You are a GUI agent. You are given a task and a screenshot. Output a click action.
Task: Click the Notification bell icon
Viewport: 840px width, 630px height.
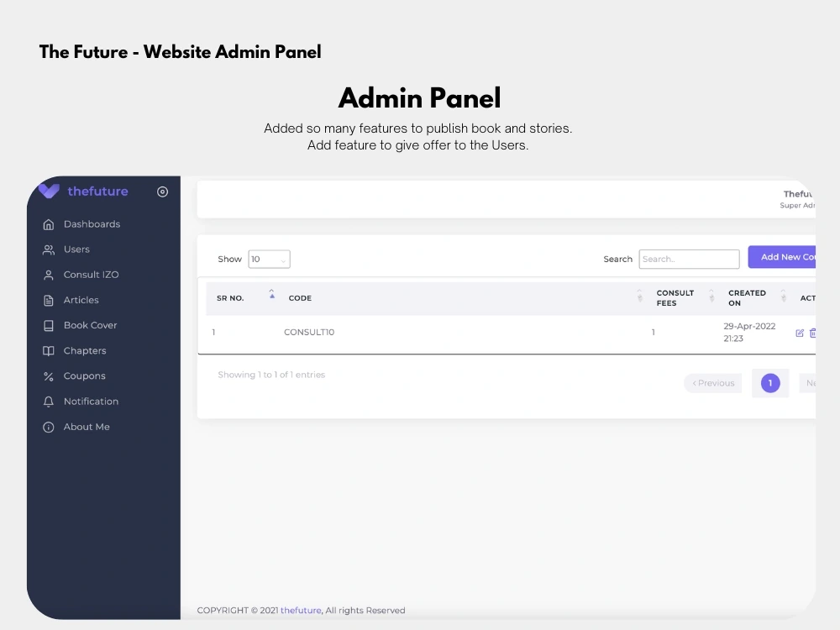tap(48, 402)
